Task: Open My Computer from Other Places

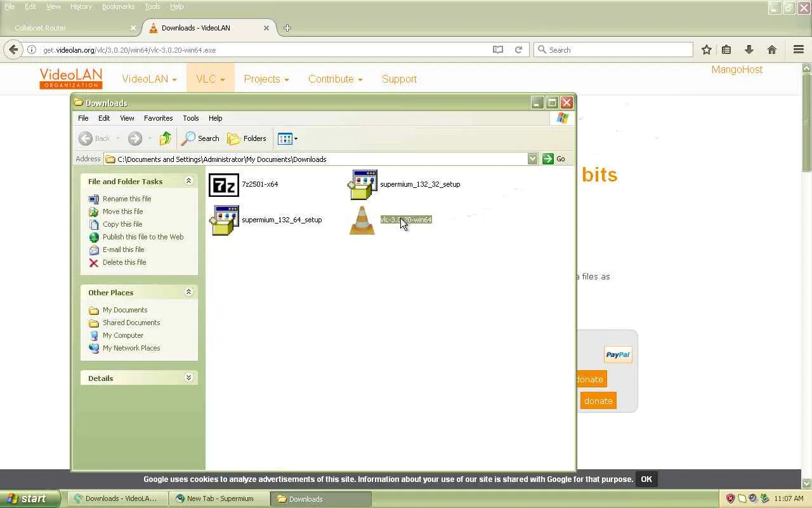Action: pos(123,335)
